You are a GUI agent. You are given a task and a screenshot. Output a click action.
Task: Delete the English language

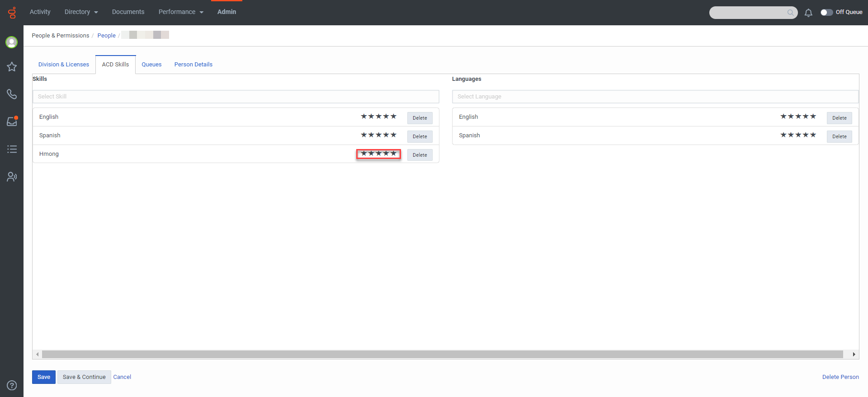click(839, 118)
